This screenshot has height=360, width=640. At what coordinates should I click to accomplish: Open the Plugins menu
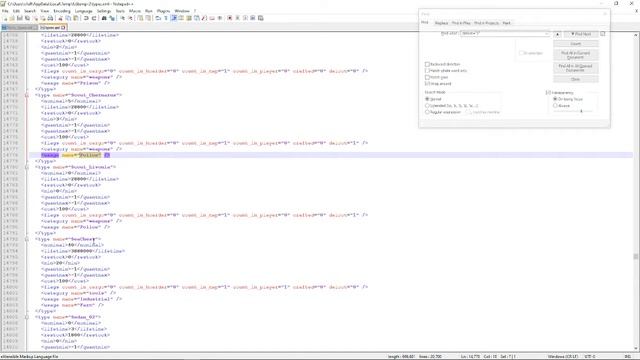[x=163, y=11]
